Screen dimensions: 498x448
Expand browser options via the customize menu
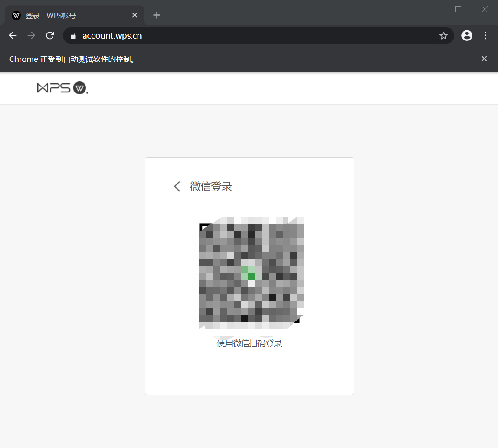click(485, 35)
